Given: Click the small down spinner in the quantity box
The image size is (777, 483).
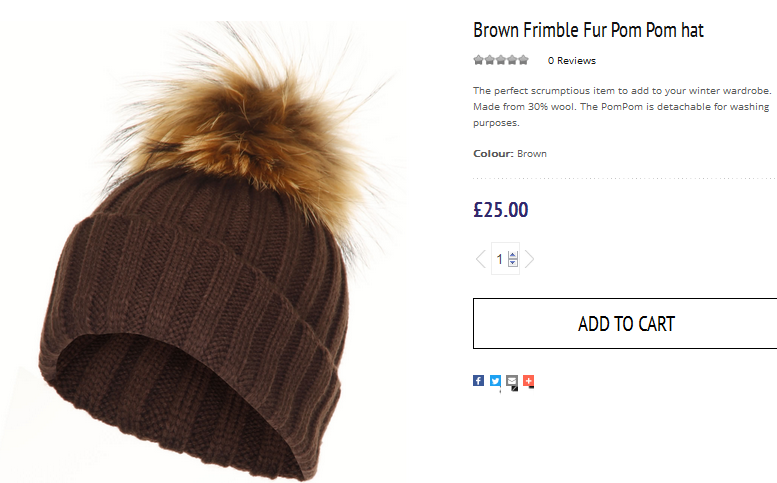Looking at the screenshot, I should [513, 263].
